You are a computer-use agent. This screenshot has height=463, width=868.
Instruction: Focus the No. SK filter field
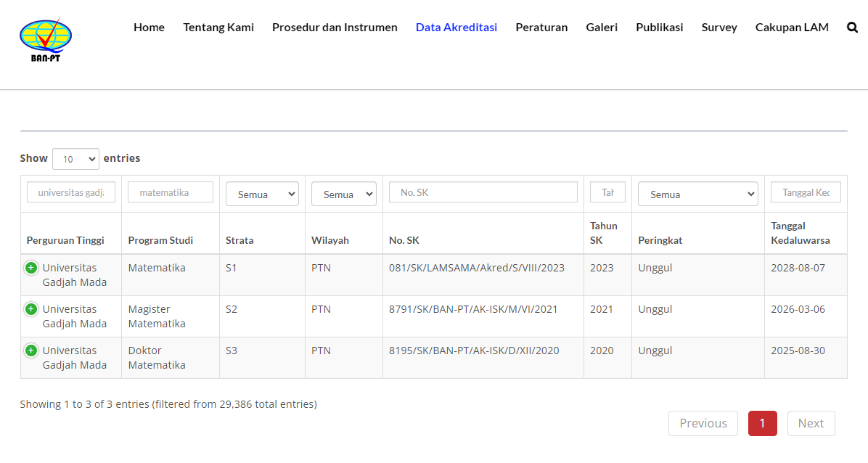pos(483,192)
